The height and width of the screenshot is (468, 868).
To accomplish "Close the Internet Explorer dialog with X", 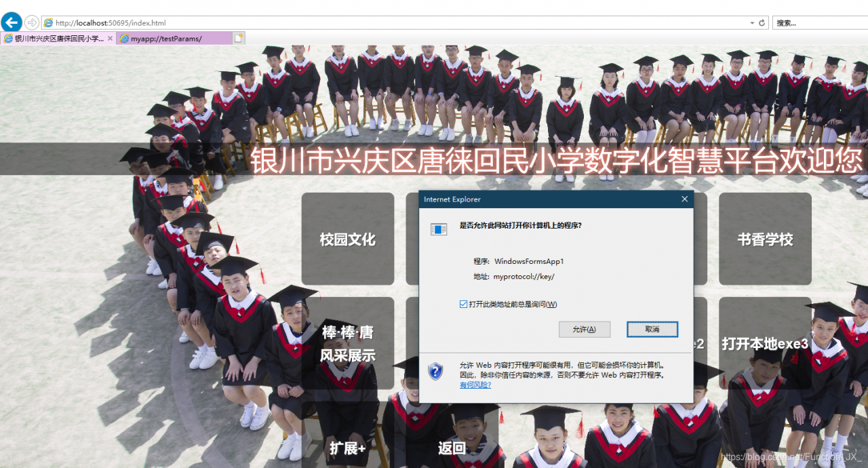I will coord(684,199).
